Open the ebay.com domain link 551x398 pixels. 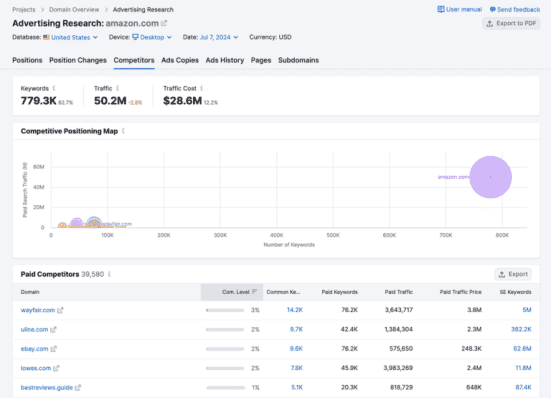(34, 349)
